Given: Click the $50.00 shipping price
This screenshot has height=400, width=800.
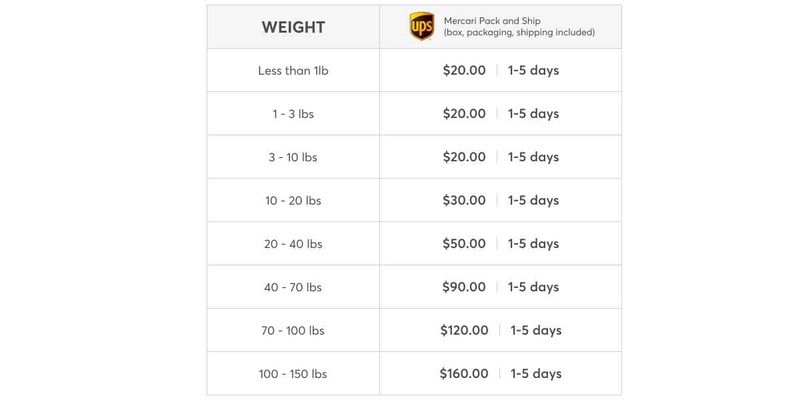Looking at the screenshot, I should point(464,244).
